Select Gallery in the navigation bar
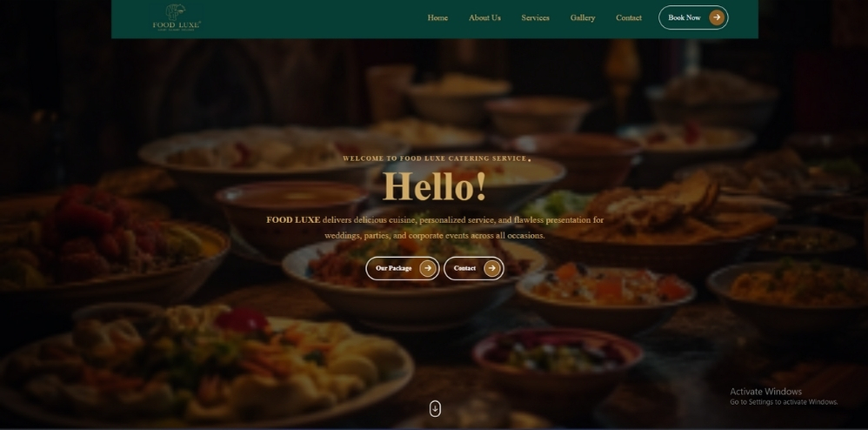 583,17
